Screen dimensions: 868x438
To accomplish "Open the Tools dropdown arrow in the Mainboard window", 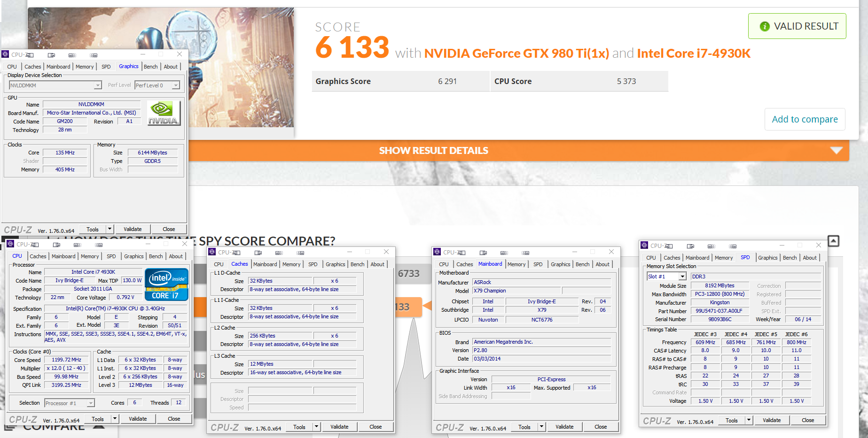I will tap(542, 427).
